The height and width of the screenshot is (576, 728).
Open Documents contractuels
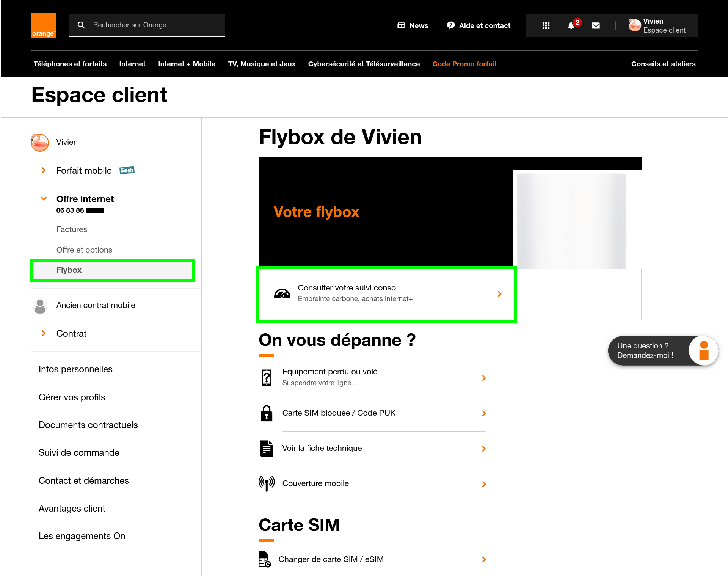[x=88, y=425]
